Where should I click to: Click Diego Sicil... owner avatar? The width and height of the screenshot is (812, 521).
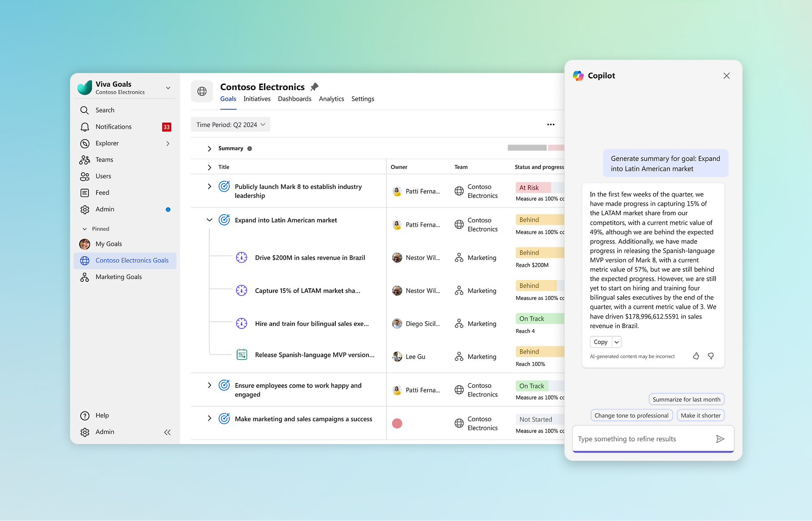click(x=397, y=324)
